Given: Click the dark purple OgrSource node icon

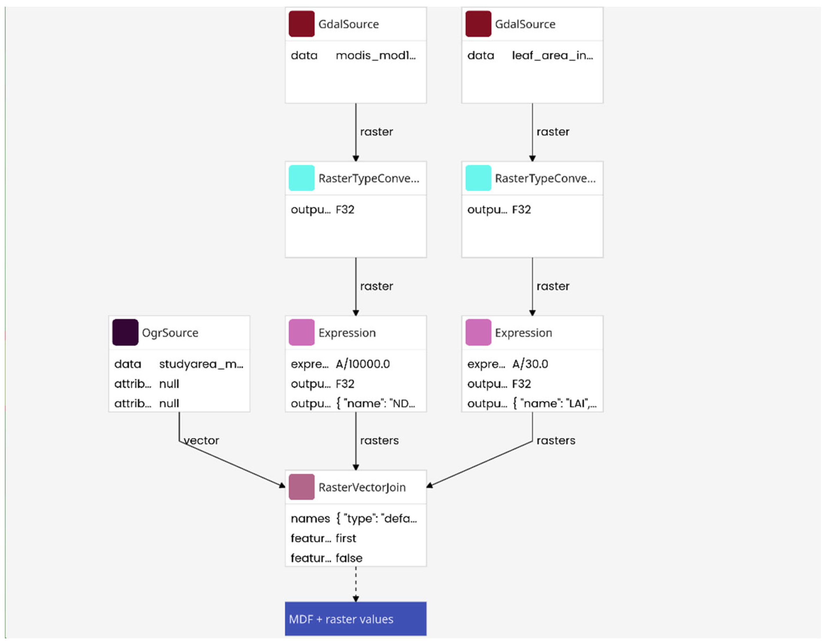Looking at the screenshot, I should click(x=125, y=332).
